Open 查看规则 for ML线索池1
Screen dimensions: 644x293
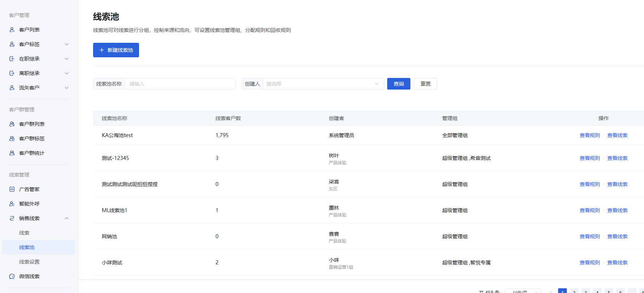590,210
